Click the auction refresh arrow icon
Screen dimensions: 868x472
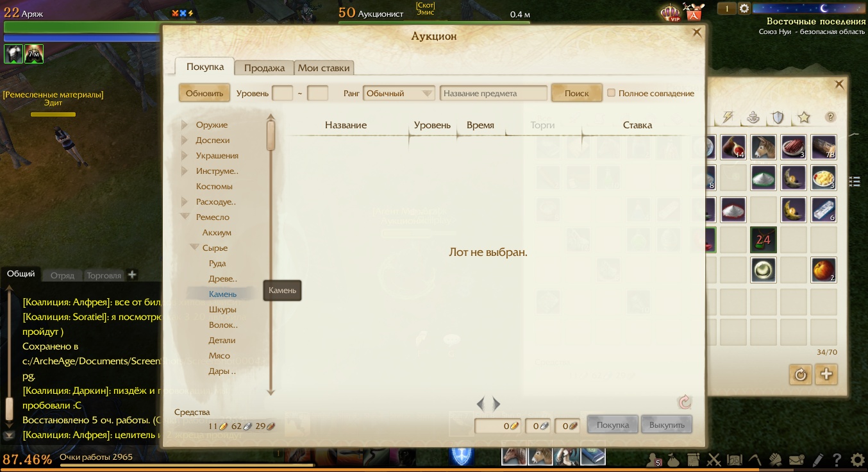(685, 402)
